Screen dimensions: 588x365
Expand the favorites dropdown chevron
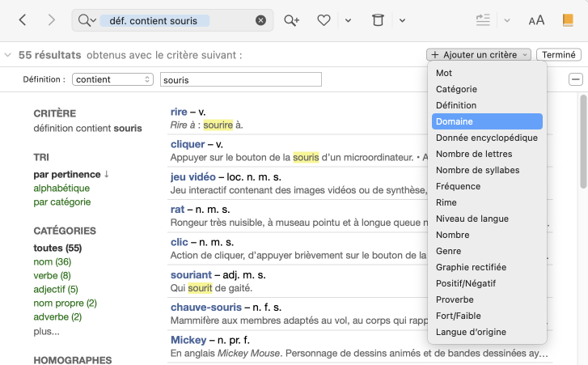point(348,20)
